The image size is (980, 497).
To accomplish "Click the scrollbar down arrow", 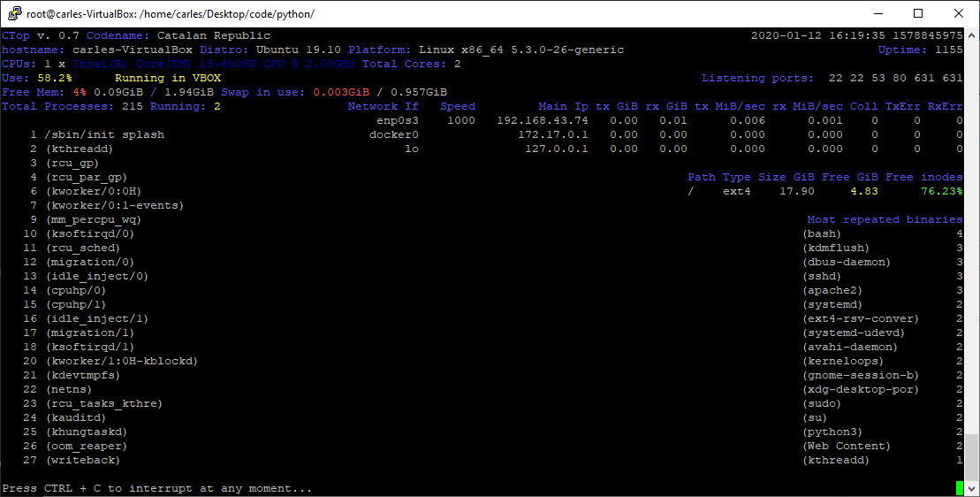I will [971, 488].
